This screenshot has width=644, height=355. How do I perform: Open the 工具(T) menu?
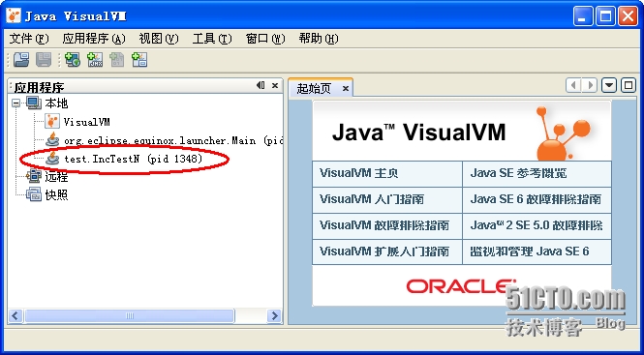[212, 39]
